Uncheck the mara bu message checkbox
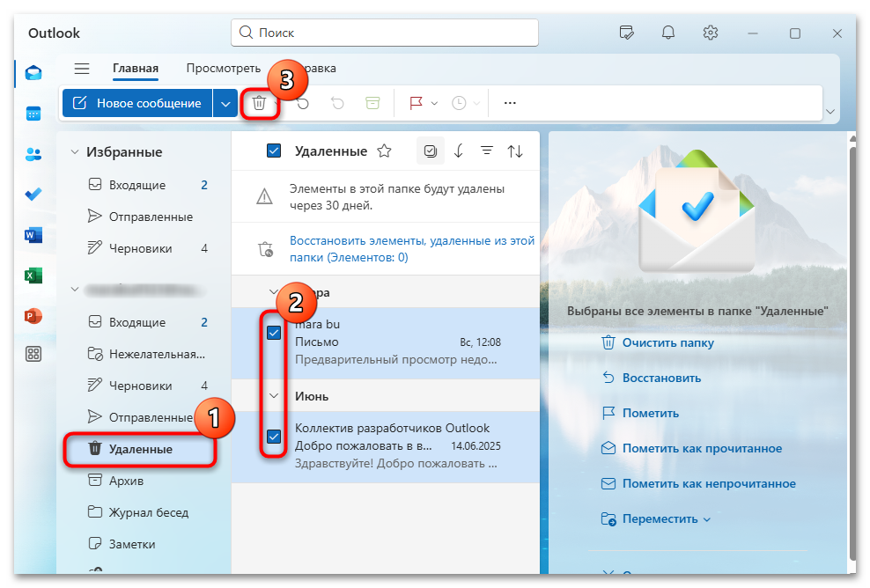 (274, 333)
